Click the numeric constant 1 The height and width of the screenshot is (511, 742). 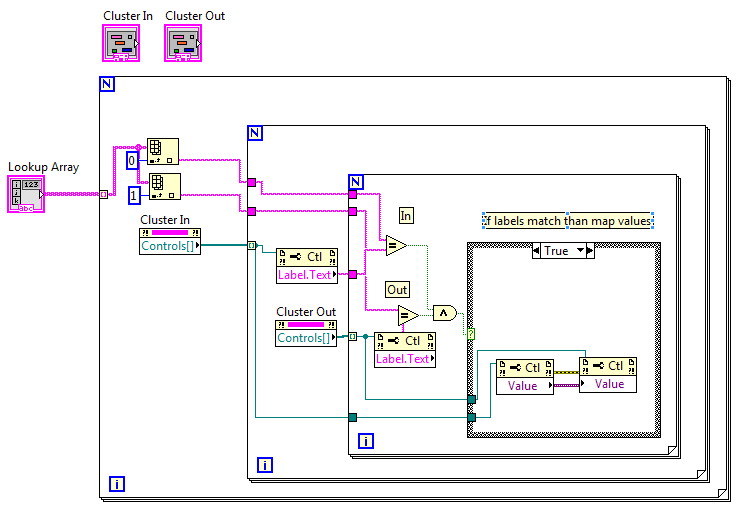(x=132, y=193)
